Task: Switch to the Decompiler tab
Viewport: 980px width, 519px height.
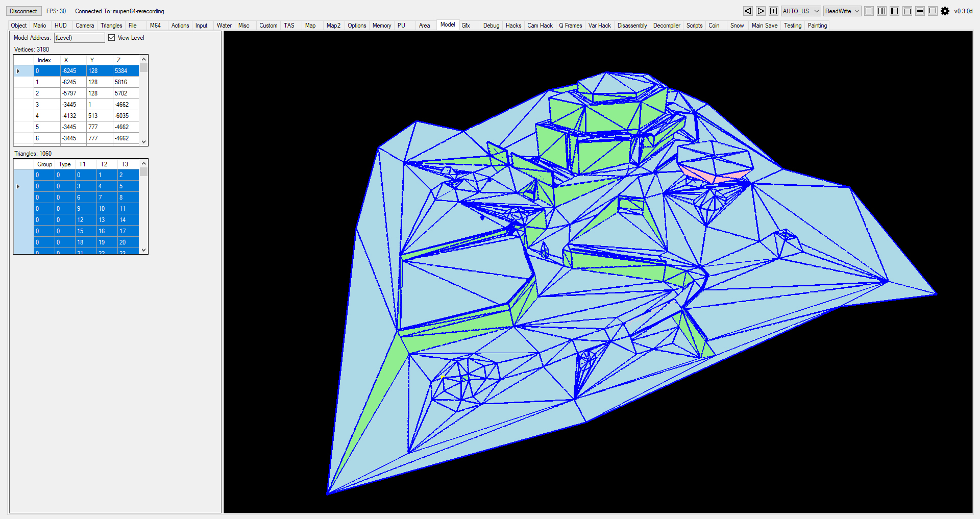Action: (667, 25)
